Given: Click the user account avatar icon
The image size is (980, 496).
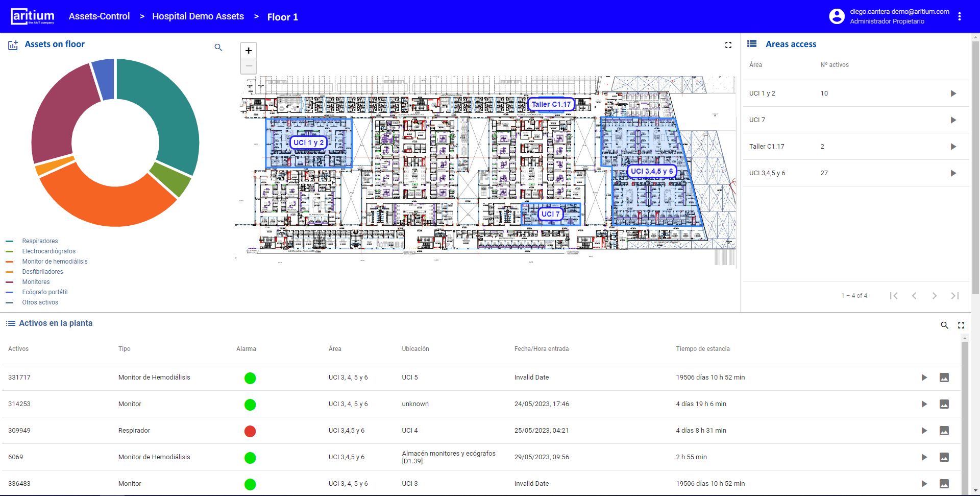Looking at the screenshot, I should tap(837, 16).
